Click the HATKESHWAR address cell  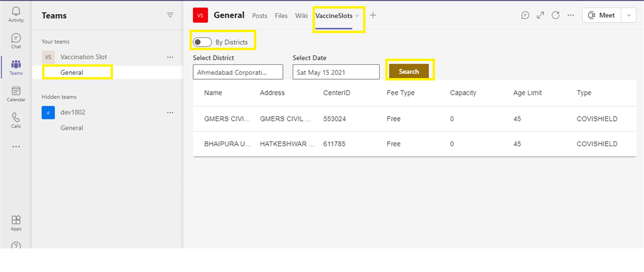287,144
